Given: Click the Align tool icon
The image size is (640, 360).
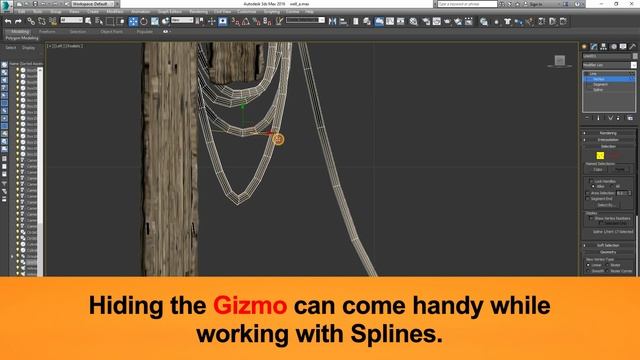Looking at the screenshot, I should 343,21.
